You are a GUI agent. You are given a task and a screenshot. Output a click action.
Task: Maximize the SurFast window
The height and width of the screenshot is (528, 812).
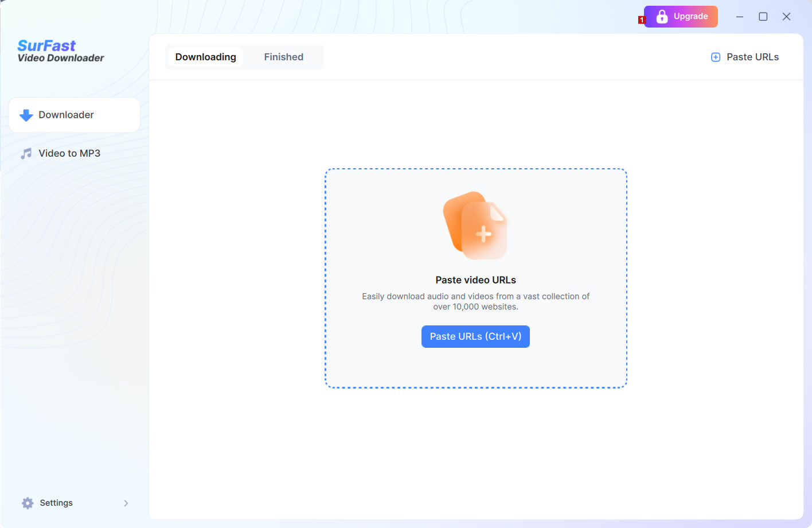(x=763, y=17)
